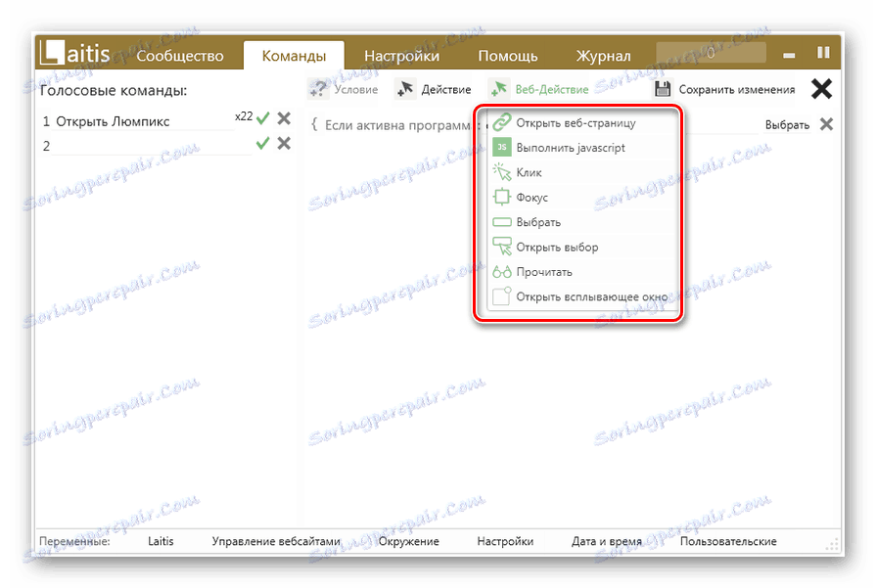Choose Клик from the web action menu
The width and height of the screenshot is (876, 588).
[x=582, y=172]
